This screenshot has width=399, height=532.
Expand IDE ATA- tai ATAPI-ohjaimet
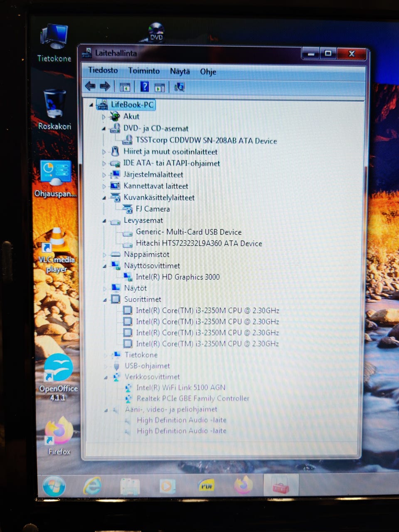tap(104, 164)
